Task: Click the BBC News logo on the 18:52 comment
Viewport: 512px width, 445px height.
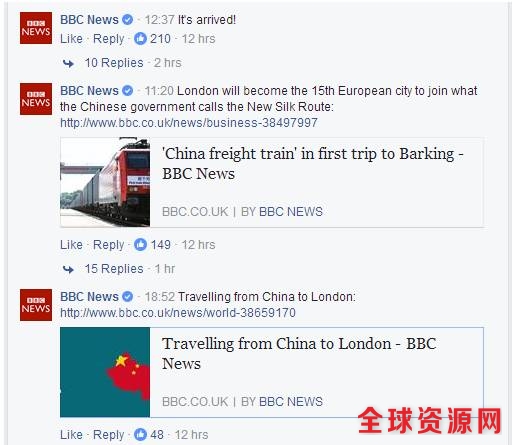Action: coord(36,305)
